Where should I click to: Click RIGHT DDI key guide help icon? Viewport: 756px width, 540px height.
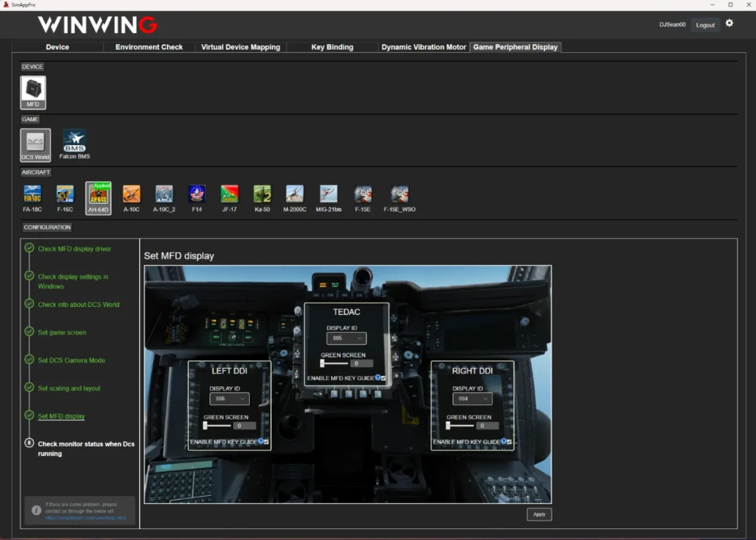tap(503, 441)
